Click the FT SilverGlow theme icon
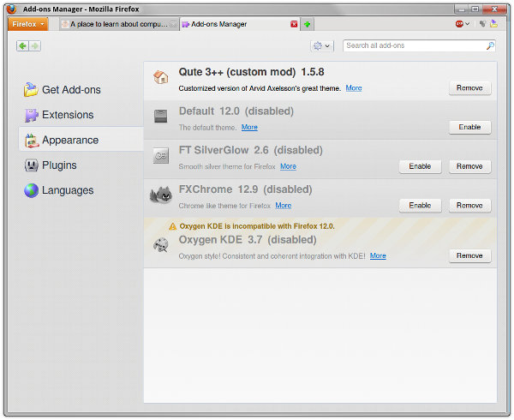 tap(161, 156)
